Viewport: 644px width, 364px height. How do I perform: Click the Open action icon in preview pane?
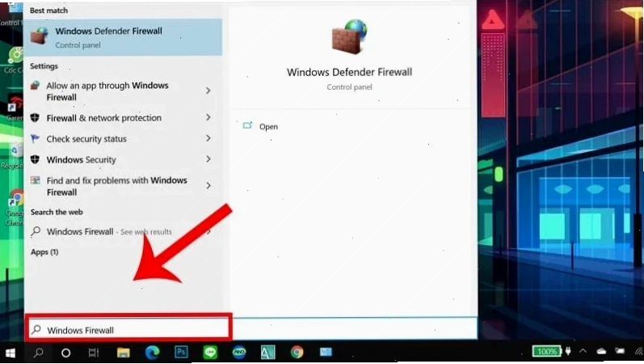247,125
